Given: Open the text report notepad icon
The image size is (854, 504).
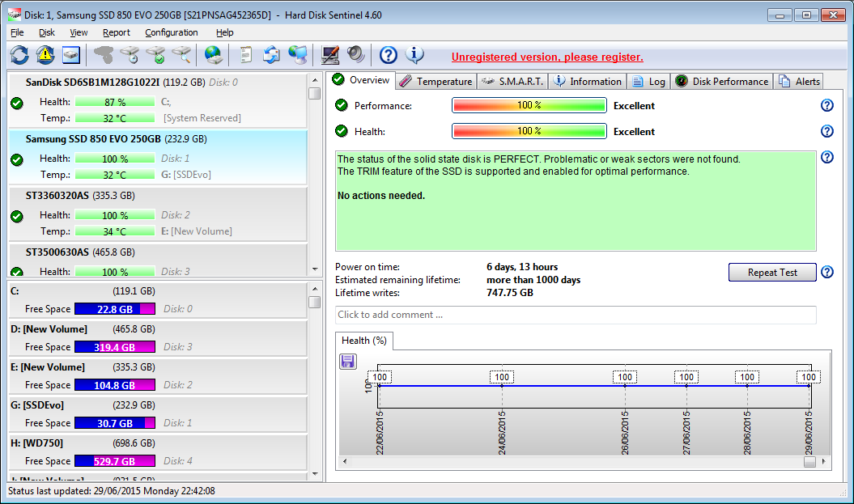Looking at the screenshot, I should [245, 55].
